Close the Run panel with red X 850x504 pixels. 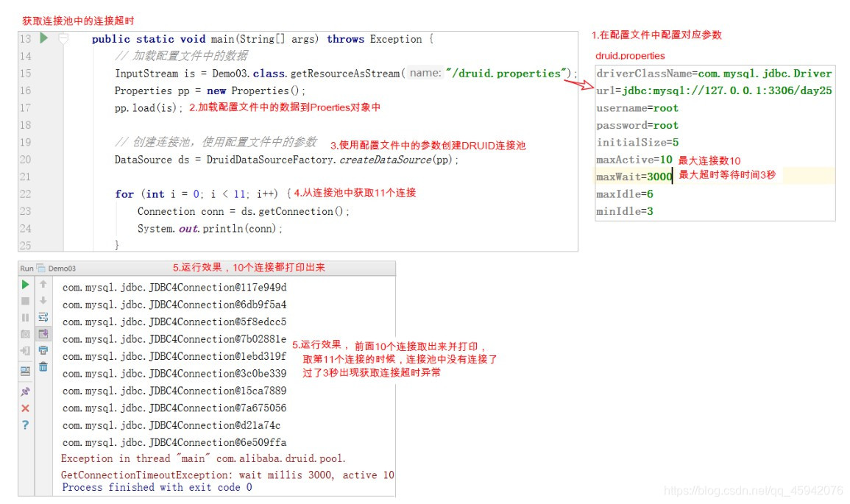point(26,408)
